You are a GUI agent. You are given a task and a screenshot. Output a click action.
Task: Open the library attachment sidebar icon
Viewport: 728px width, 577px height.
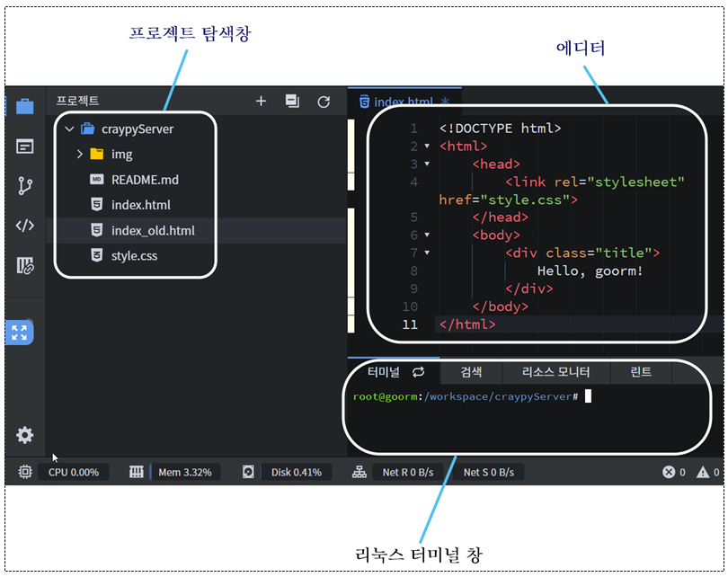25,265
